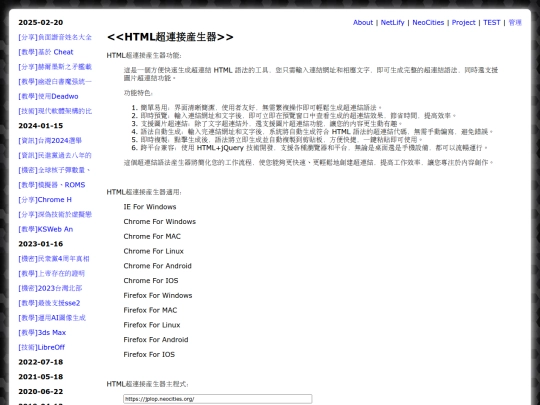
Task: Collapse the 2025-02-20 date group
Action: point(41,22)
